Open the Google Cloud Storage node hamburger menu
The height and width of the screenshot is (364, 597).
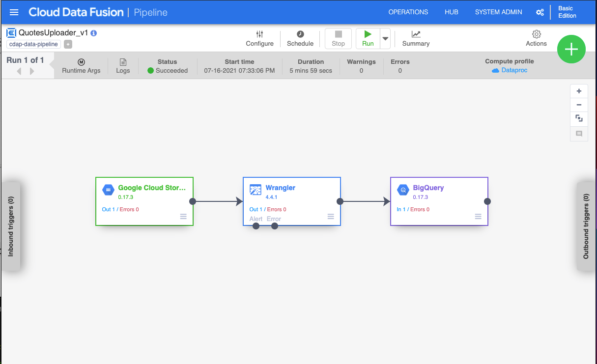tap(183, 217)
